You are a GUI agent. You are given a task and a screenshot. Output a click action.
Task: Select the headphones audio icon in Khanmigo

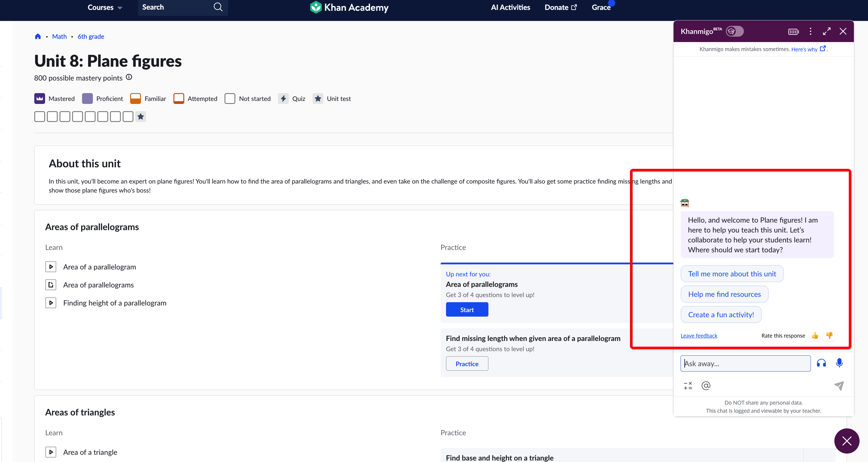[821, 363]
